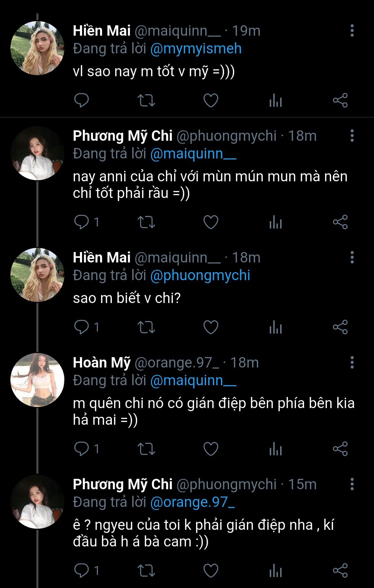Screen dimensions: 374x588
Task: Open more options on Hoàn Mỹ's tweet
Action: point(352,363)
